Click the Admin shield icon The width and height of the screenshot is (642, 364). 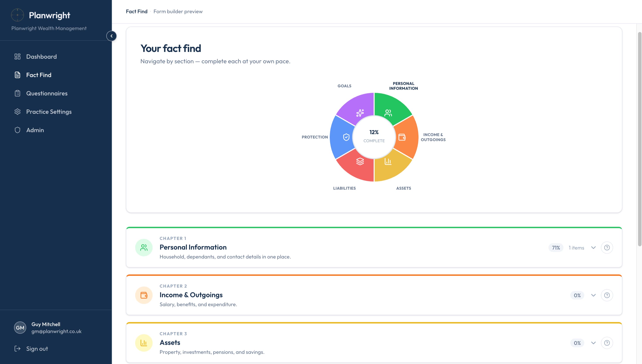(17, 130)
